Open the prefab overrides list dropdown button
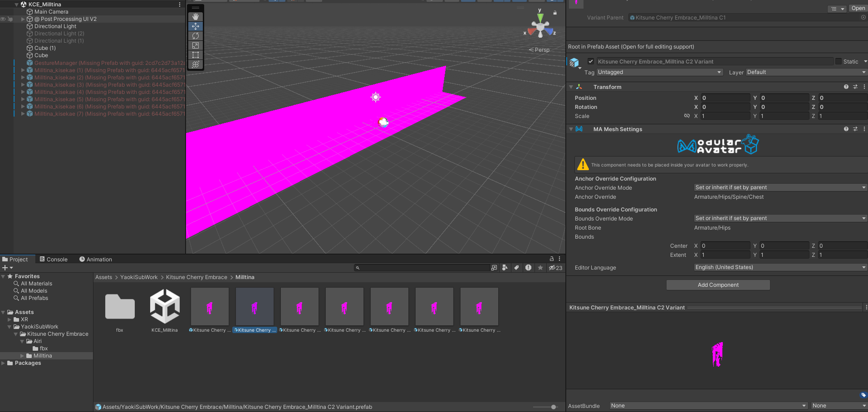Screen dimensions: 868x412 click(x=838, y=9)
